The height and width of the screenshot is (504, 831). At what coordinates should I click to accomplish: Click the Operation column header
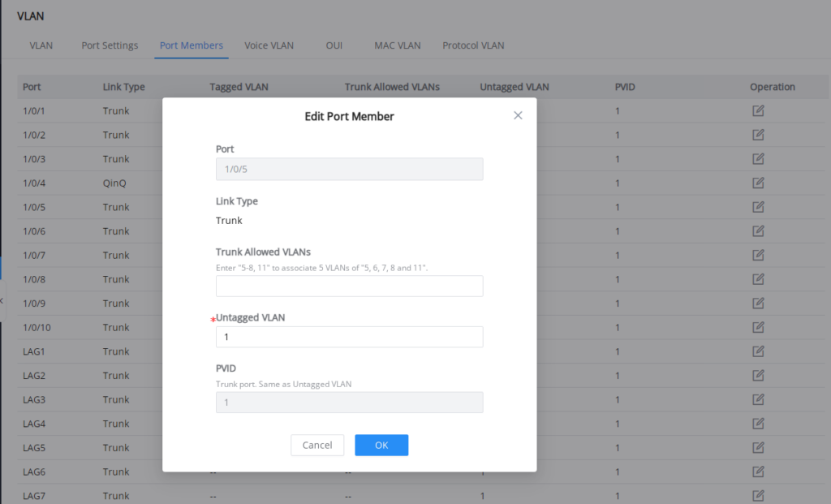point(773,87)
